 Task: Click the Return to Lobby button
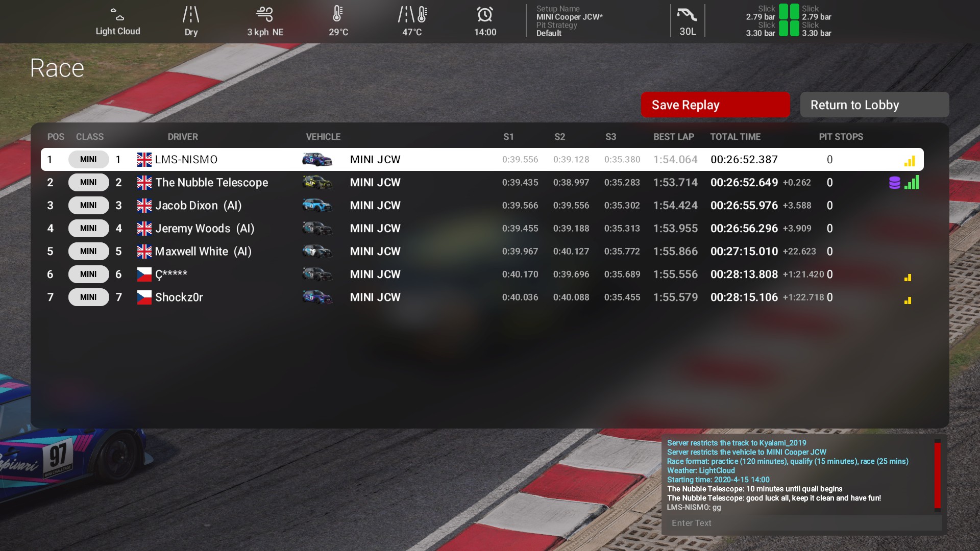click(875, 105)
